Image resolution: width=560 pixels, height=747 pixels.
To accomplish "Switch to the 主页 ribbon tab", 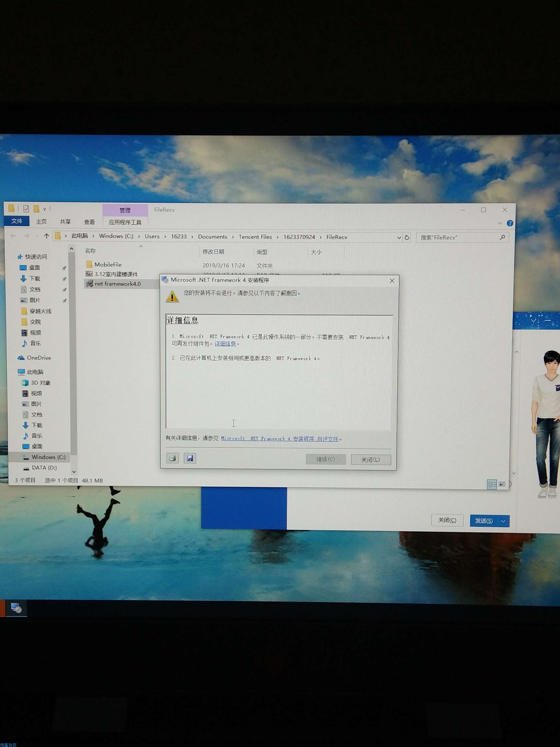I will [41, 221].
